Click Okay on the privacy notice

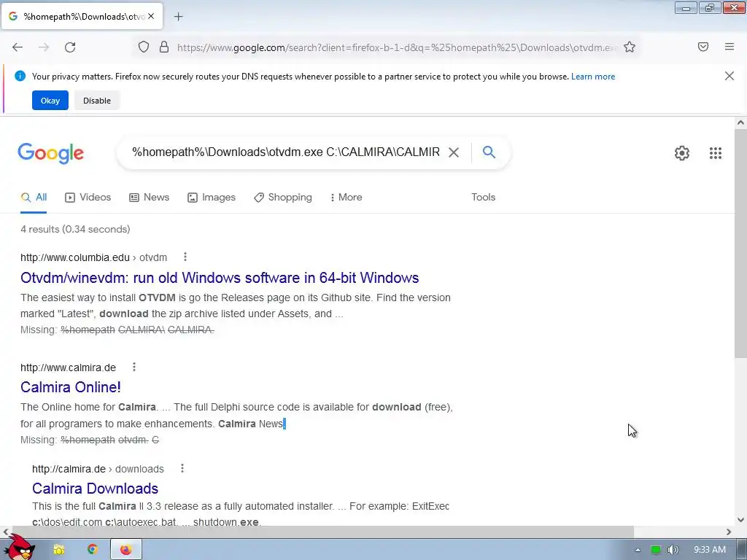50,101
